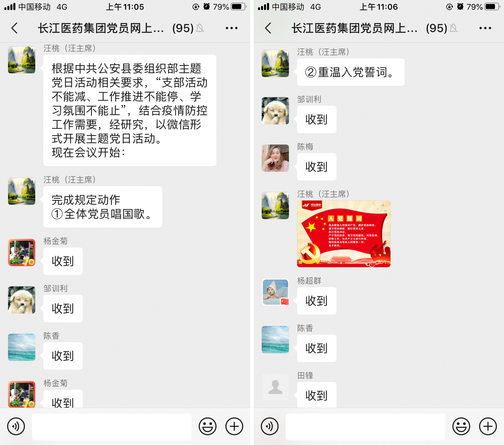This screenshot has width=504, height=445.
Task: Tap the muted bell icon in the left header
Action: 200,28
